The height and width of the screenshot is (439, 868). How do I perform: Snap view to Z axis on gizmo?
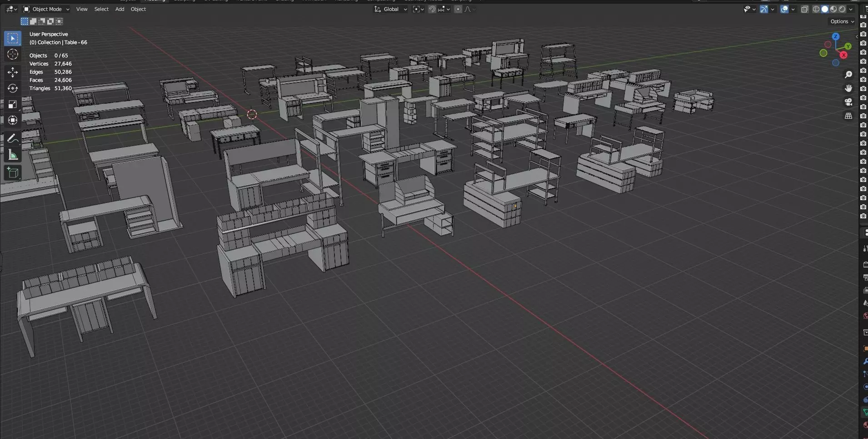point(836,36)
